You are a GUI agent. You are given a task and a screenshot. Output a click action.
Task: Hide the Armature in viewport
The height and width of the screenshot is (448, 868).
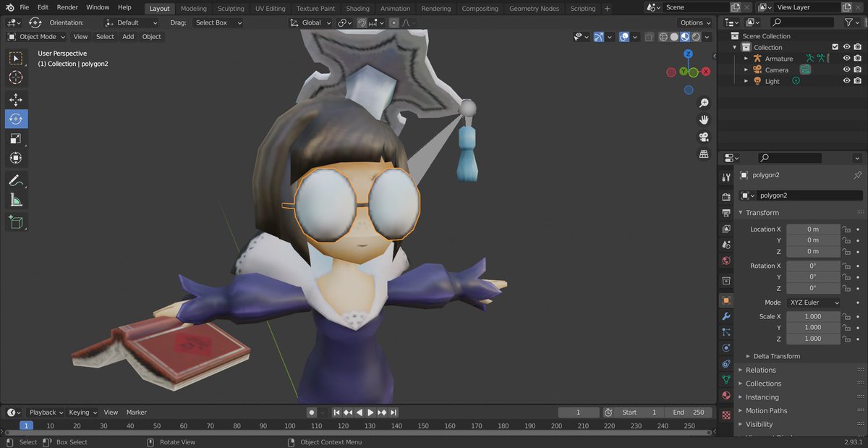point(846,59)
